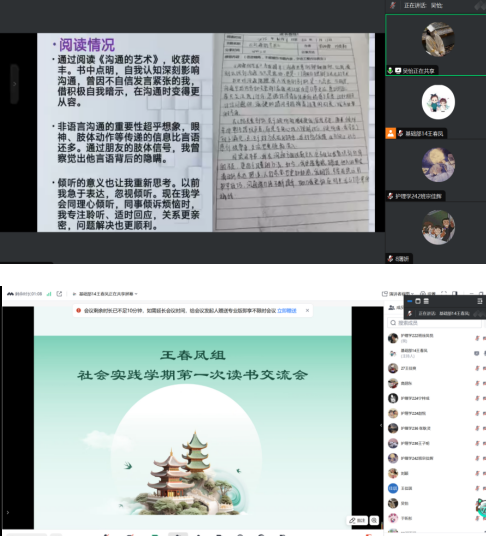486x536 pixels.
Task: Open the green network signal status icon
Action: pos(49,294)
